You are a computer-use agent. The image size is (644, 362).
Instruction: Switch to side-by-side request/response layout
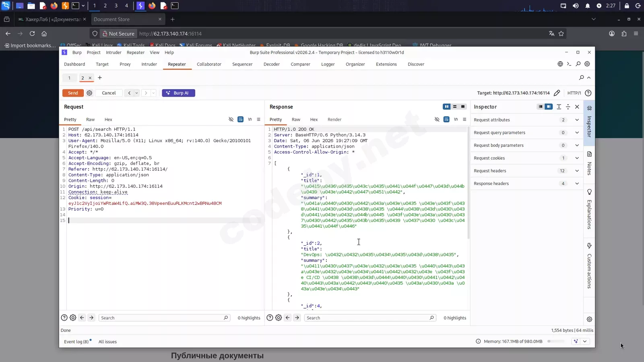click(447, 107)
